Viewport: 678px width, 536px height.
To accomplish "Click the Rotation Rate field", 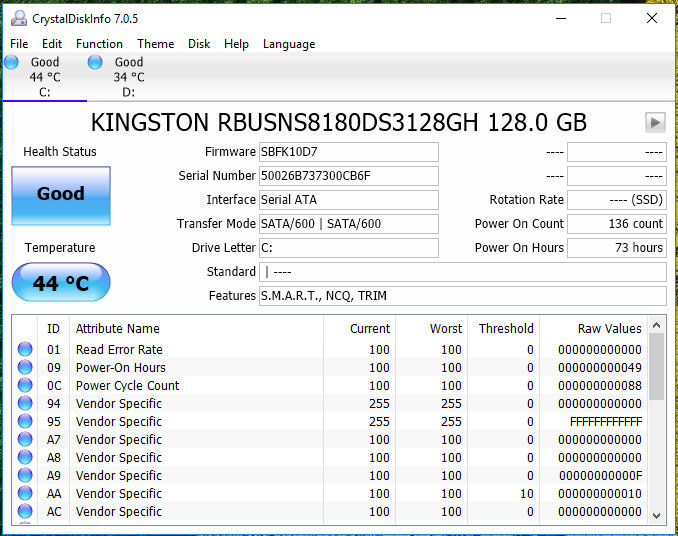I will tap(617, 200).
